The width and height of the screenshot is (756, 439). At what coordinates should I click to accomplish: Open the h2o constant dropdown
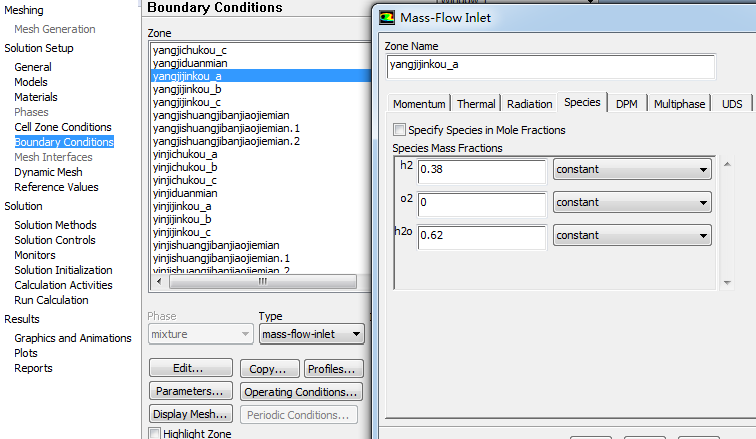[632, 235]
